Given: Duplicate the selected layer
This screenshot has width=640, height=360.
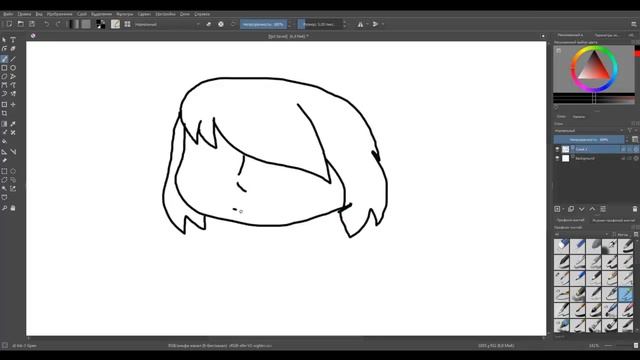Looking at the screenshot, I should 571,209.
